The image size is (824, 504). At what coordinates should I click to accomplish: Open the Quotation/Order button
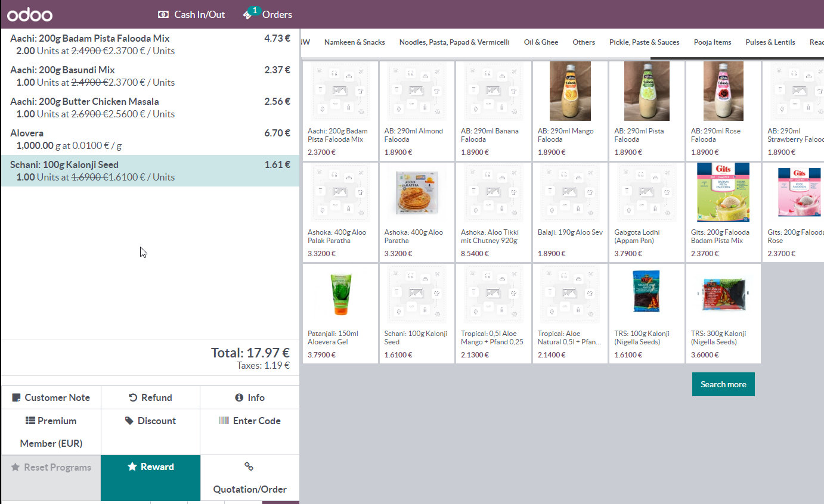pyautogui.click(x=250, y=478)
